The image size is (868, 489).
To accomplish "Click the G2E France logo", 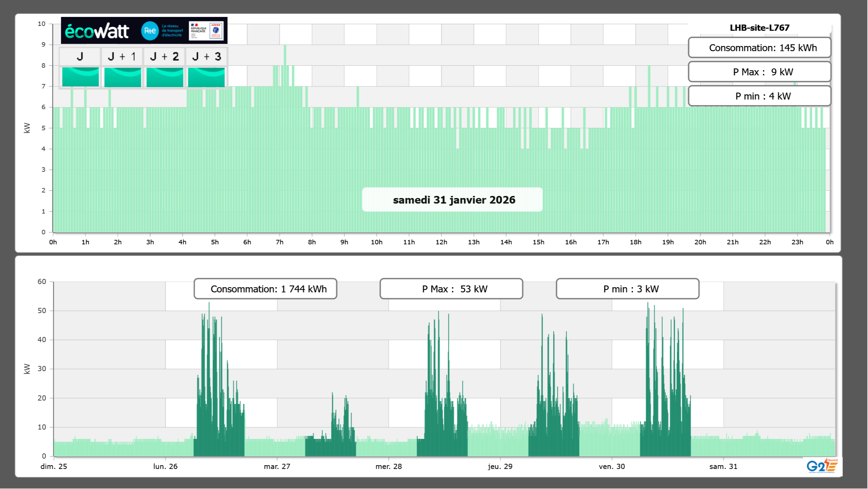I will pos(822,466).
